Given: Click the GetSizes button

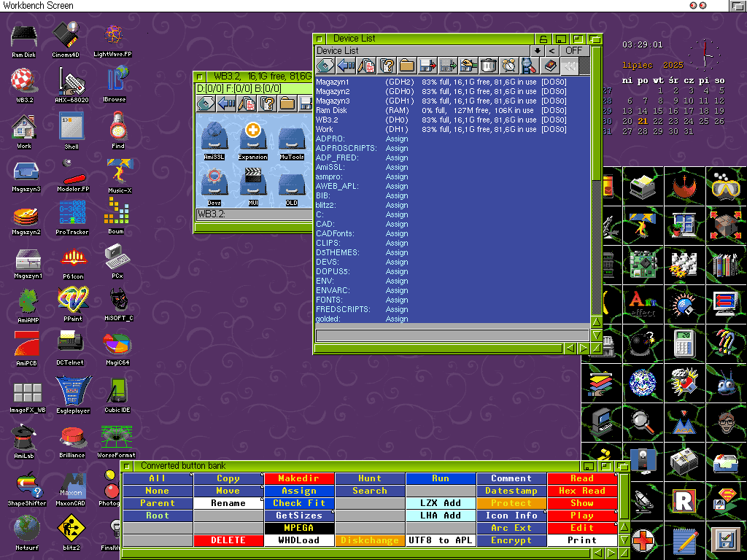Looking at the screenshot, I should click(298, 516).
